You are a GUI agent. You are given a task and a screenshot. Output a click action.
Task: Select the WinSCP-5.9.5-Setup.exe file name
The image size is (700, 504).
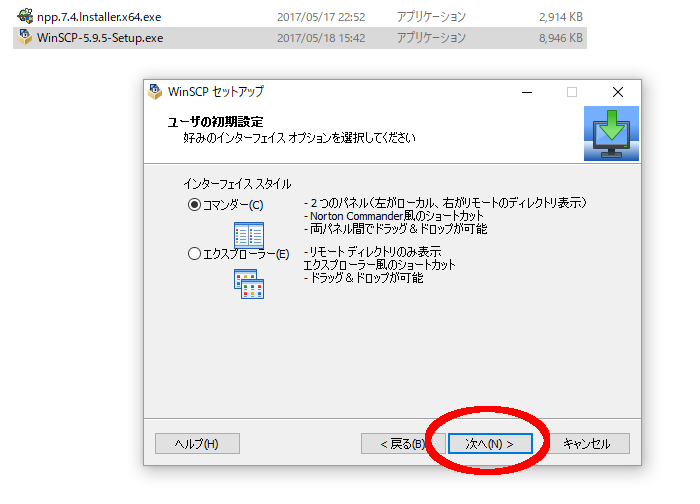point(99,38)
